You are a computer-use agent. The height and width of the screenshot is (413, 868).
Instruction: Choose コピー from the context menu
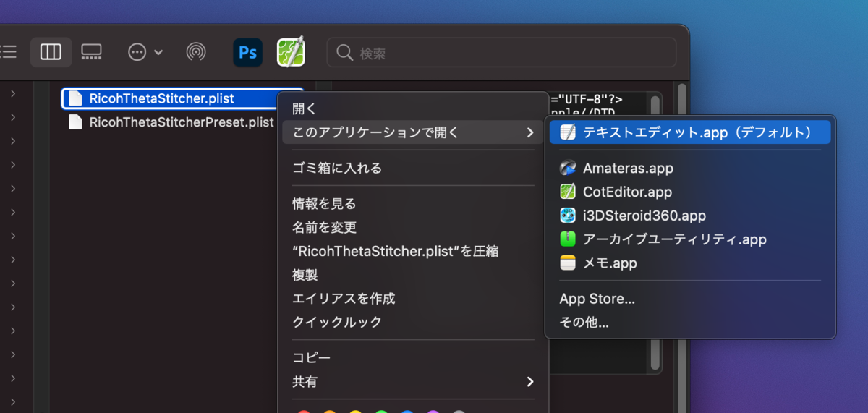point(413,358)
